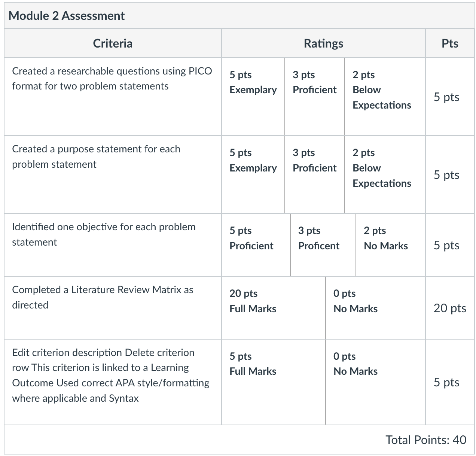Click the Module 2 Assessment title
The width and height of the screenshot is (476, 456).
click(x=67, y=16)
